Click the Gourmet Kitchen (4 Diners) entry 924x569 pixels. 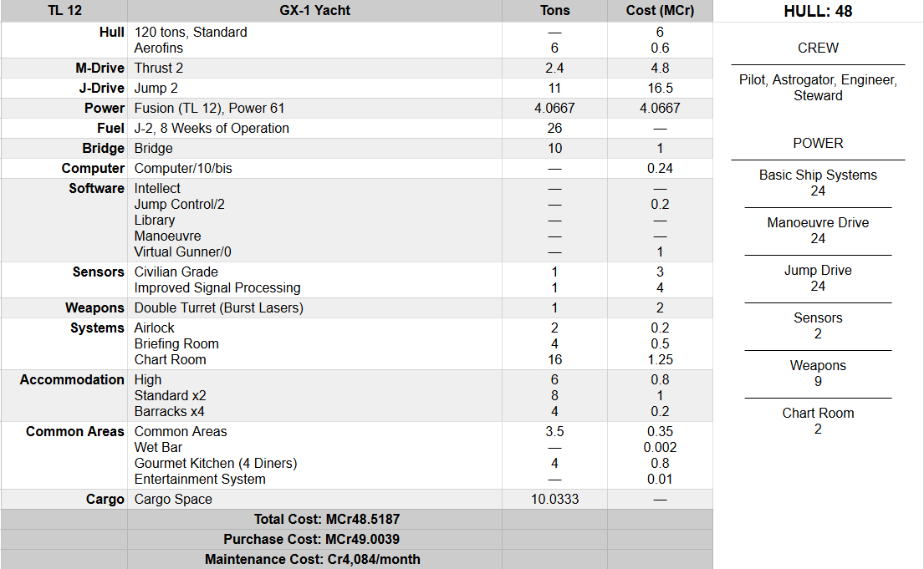[215, 463]
